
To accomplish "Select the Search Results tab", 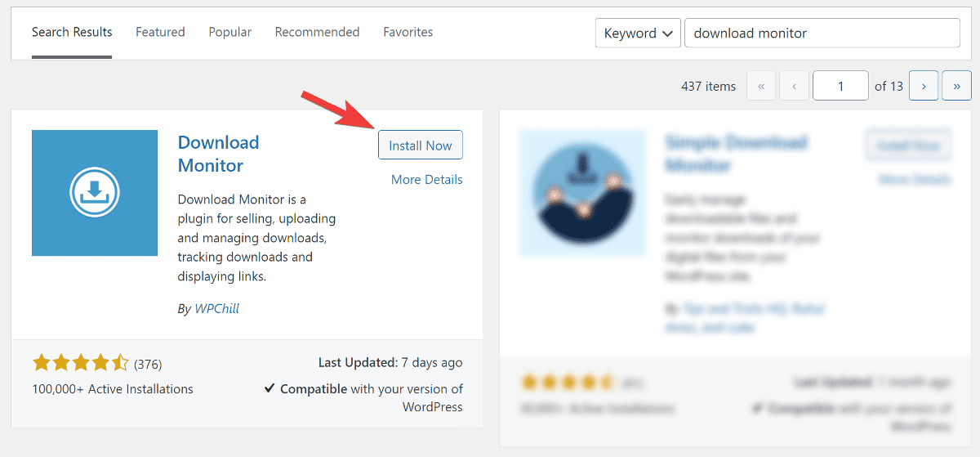I will point(72,32).
